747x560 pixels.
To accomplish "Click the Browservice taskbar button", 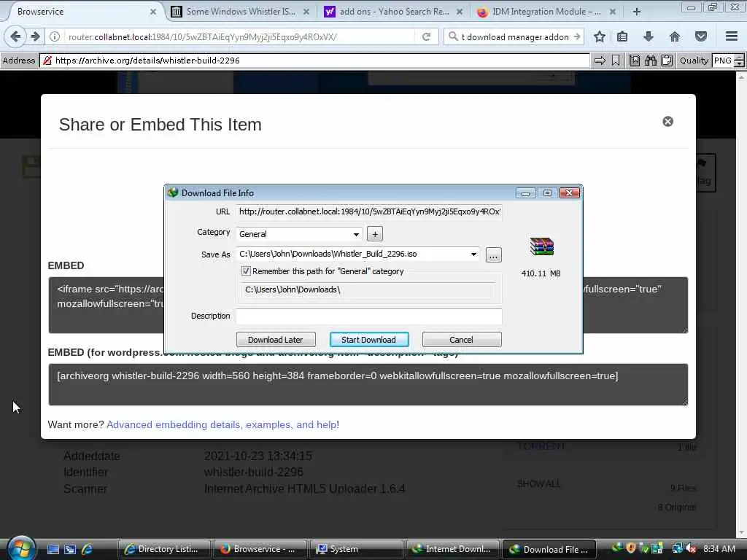I will coord(260,549).
